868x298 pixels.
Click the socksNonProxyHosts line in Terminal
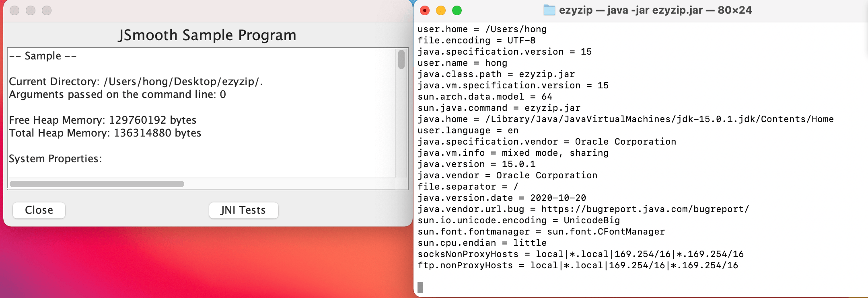point(581,254)
